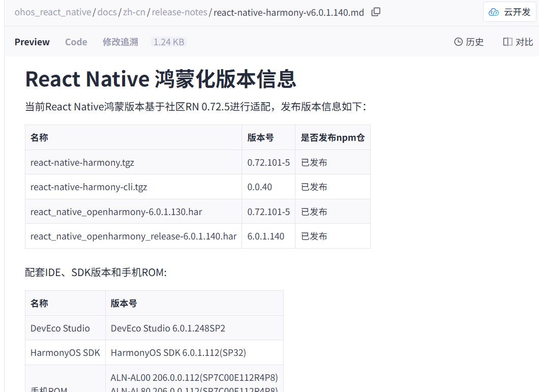This screenshot has height=392, width=539.
Task: Click version 0.72.101-5 in openharmony-6.0.1.130.har row
Action: pos(268,212)
